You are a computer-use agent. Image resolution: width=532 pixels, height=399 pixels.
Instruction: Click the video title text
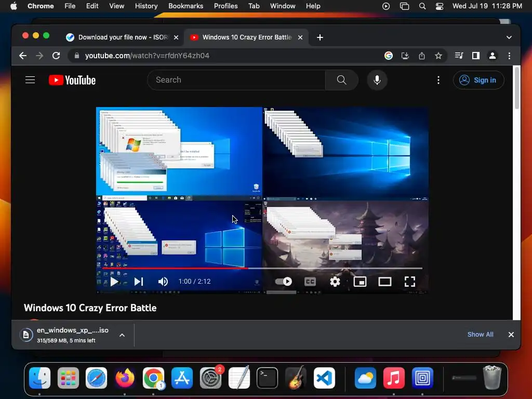coord(90,308)
